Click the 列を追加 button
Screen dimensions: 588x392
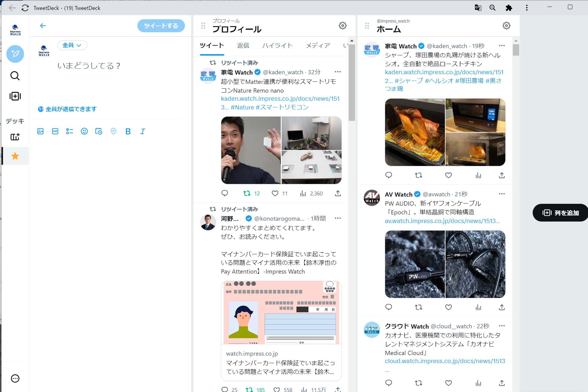pos(560,213)
